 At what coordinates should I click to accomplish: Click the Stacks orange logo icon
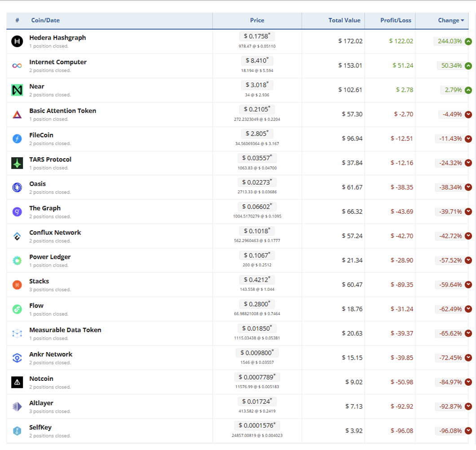17,285
